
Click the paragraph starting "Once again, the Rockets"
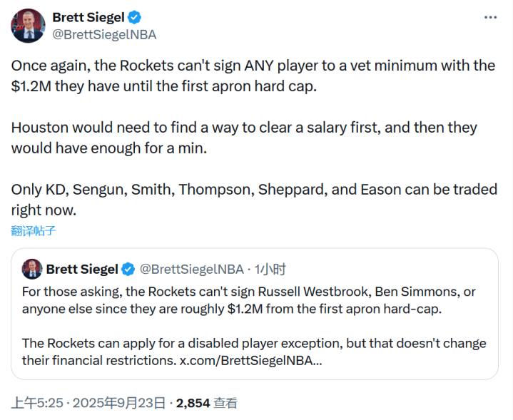pyautogui.click(x=253, y=76)
